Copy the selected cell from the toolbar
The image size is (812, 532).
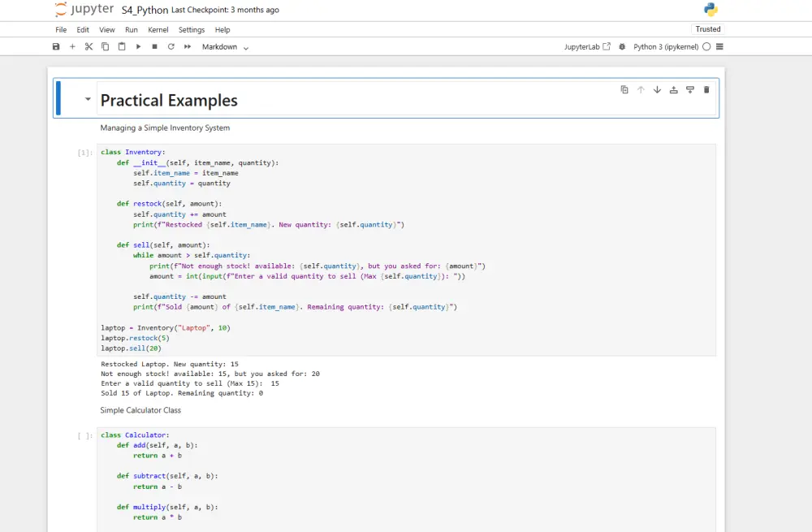click(105, 46)
